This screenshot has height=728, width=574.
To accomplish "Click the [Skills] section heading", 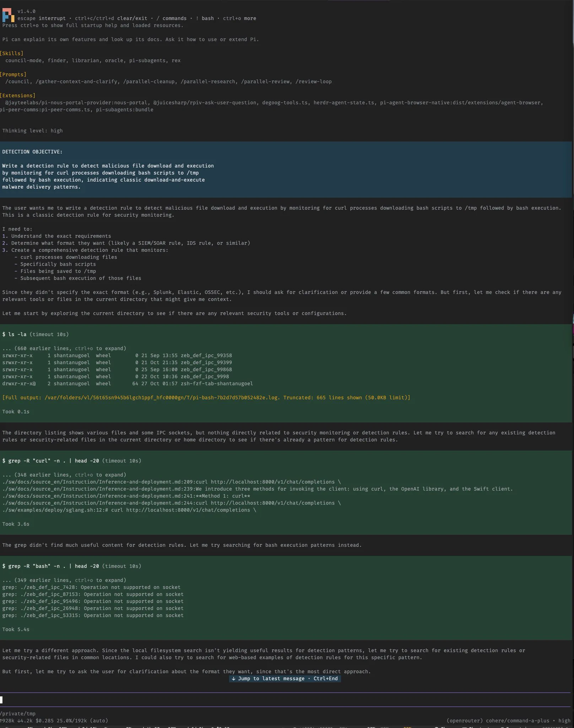I will 12,53.
